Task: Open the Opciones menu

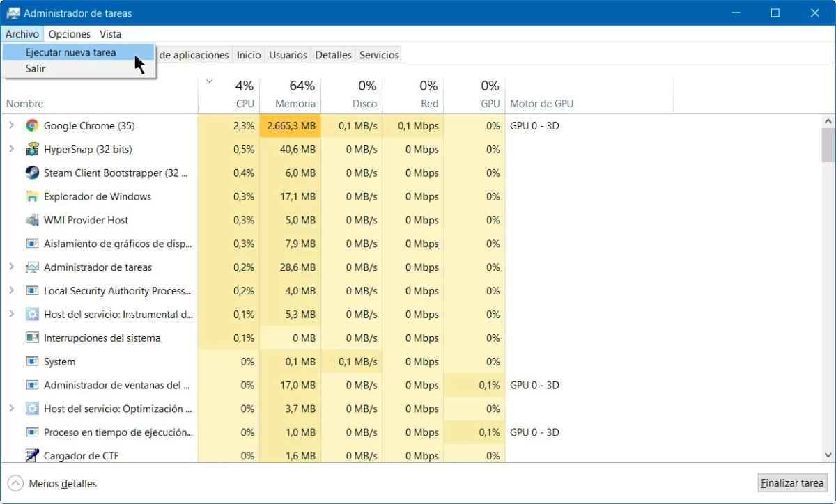Action: 69,33
